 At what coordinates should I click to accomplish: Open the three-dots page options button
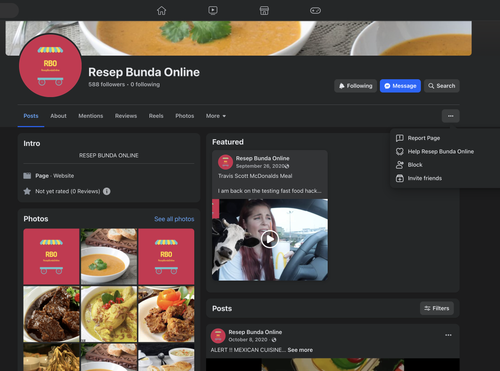click(451, 116)
